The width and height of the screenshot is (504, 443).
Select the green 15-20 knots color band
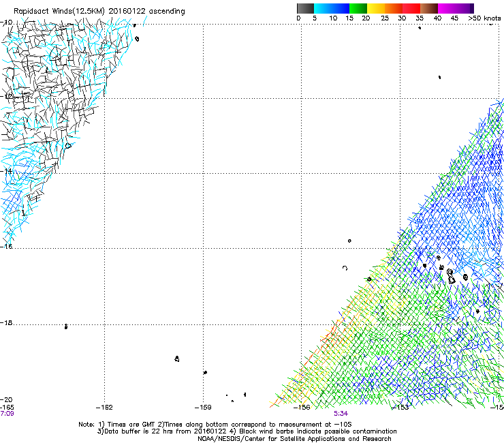[358, 8]
